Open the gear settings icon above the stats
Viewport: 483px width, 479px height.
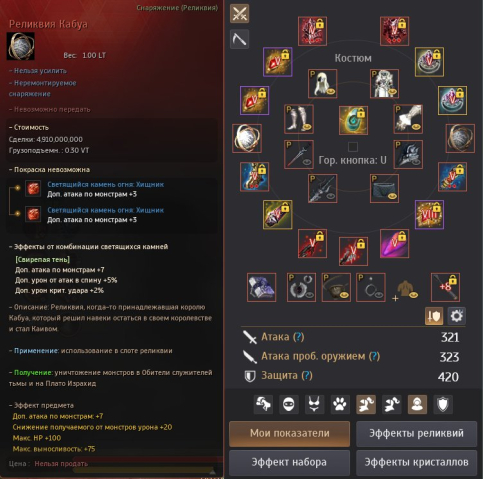point(456,316)
